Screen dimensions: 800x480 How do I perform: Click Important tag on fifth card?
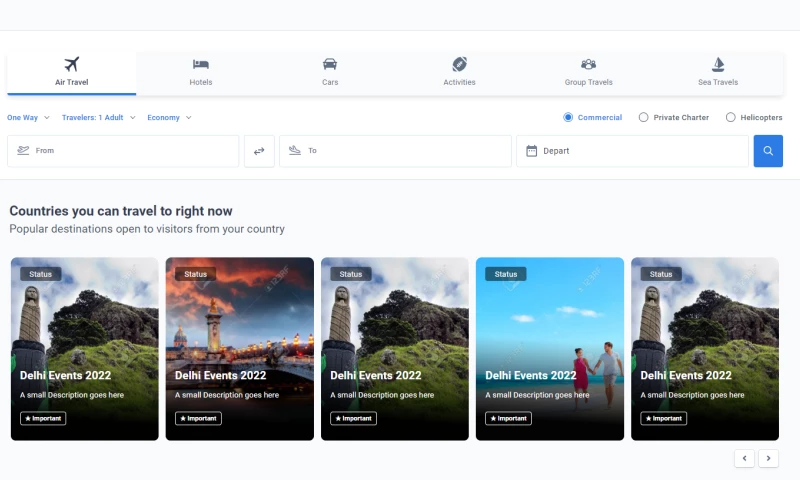[x=663, y=418]
